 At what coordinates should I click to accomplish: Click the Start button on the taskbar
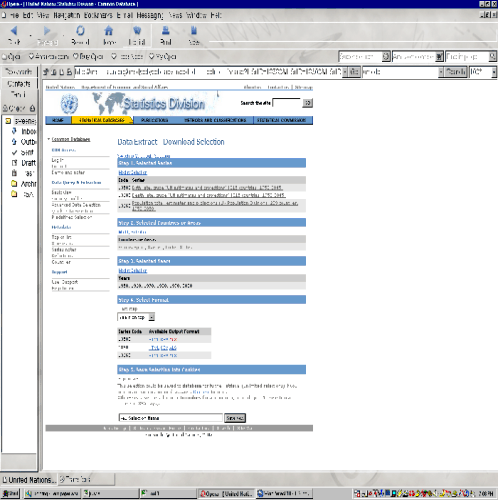(10, 493)
